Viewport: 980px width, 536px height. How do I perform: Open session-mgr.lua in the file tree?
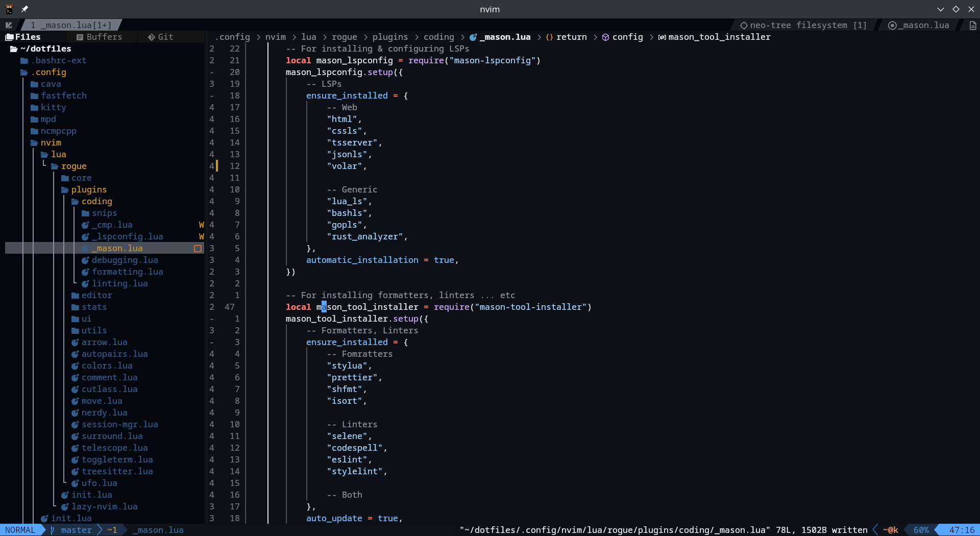pos(120,425)
